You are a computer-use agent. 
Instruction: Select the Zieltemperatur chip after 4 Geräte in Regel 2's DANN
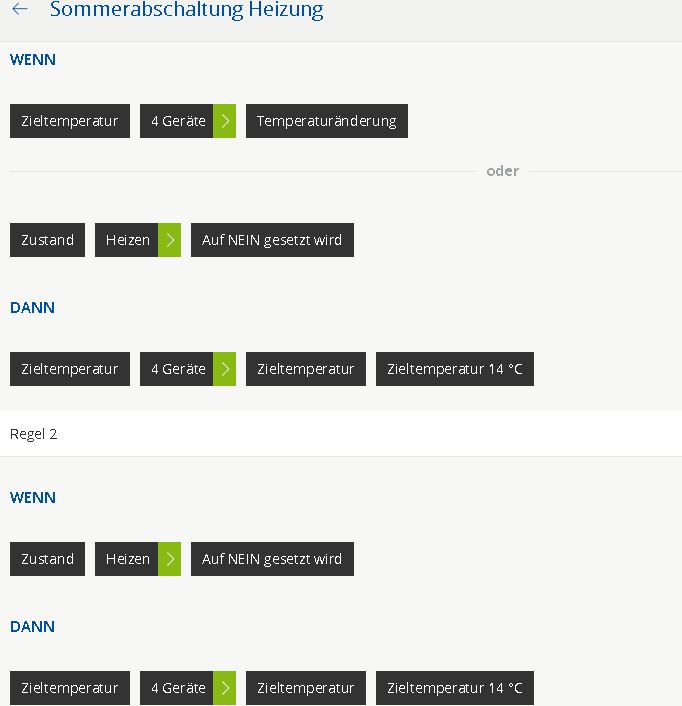pos(306,688)
